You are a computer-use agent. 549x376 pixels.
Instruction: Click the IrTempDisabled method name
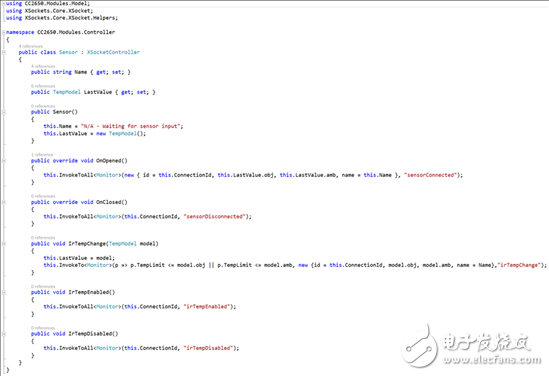pos(92,334)
